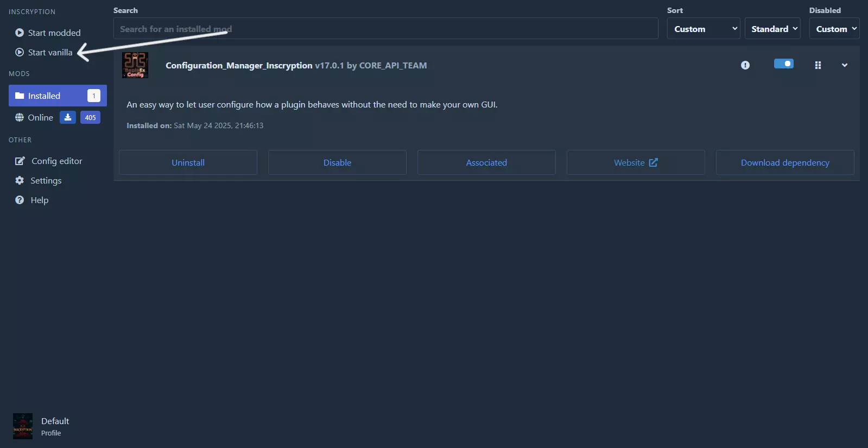
Task: Click the Installed on date text
Action: (x=195, y=125)
